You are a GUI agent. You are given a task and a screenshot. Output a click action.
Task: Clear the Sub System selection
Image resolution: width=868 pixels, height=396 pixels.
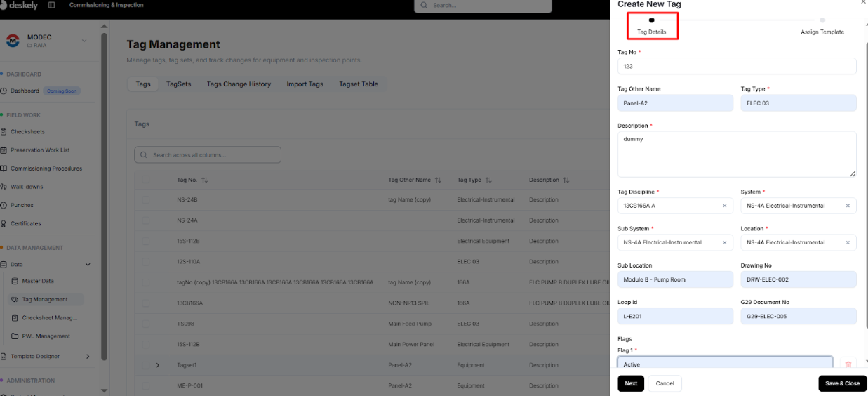coord(724,242)
